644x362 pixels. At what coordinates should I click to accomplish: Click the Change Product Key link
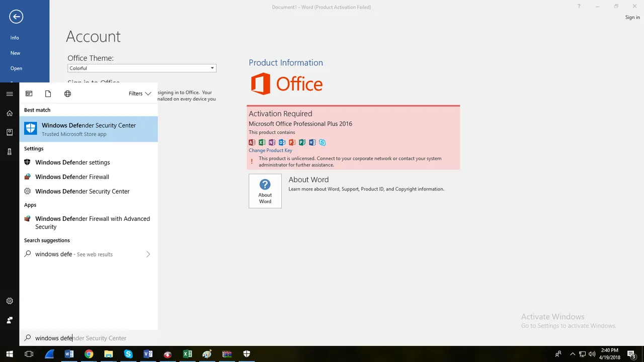270,150
